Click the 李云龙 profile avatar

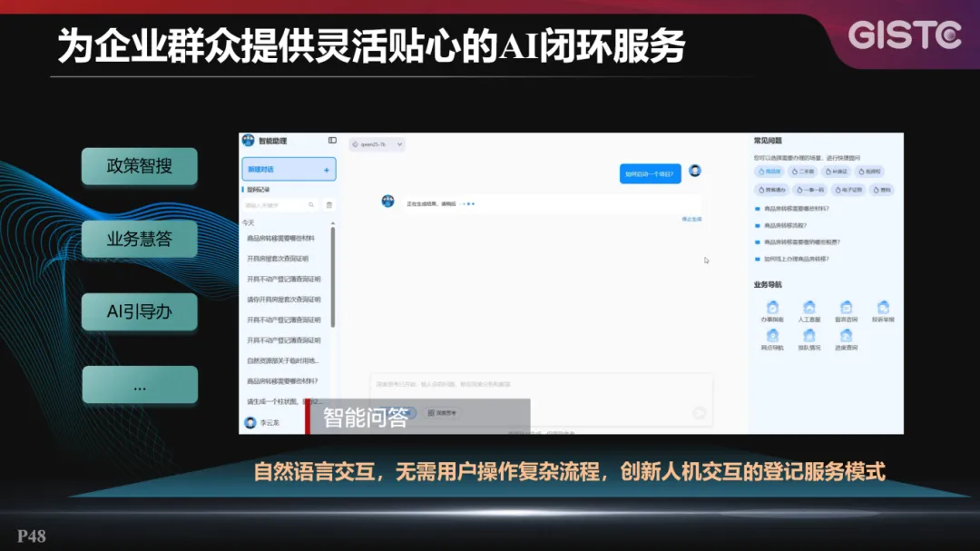pyautogui.click(x=250, y=423)
